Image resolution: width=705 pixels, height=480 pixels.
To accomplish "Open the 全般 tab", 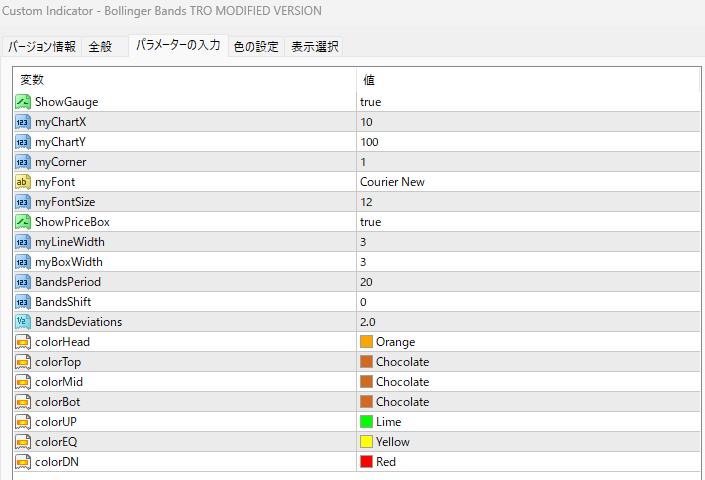I will click(x=100, y=47).
